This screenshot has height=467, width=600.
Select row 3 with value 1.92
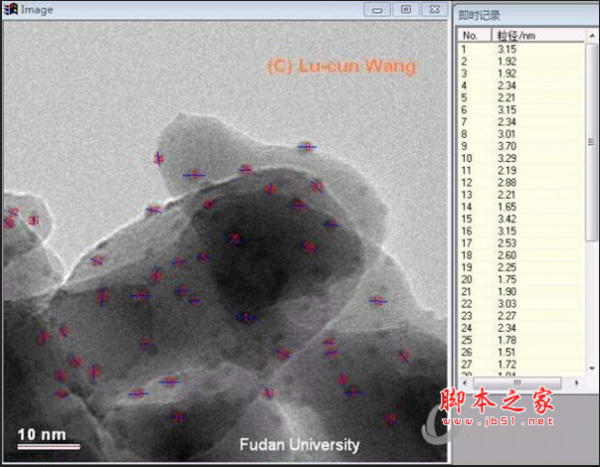click(x=521, y=73)
